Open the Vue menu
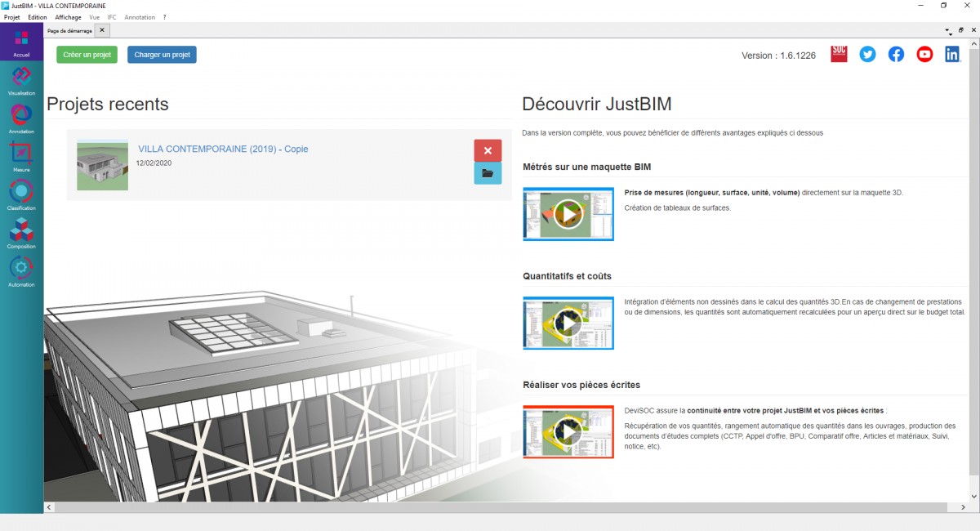 coord(94,17)
